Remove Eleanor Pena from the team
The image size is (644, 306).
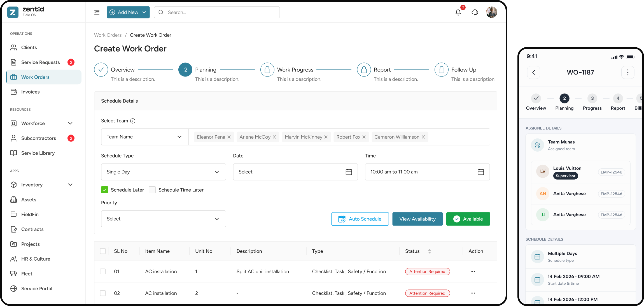pyautogui.click(x=229, y=137)
